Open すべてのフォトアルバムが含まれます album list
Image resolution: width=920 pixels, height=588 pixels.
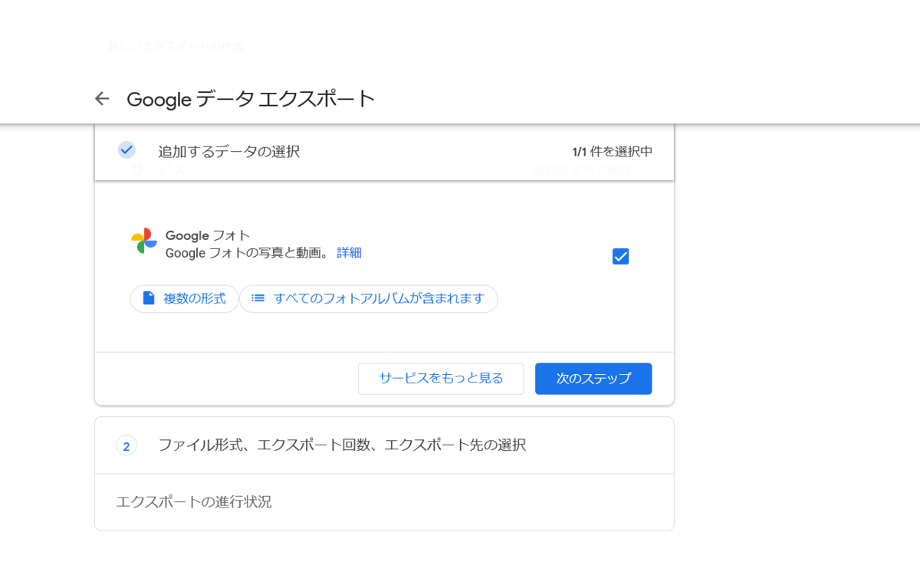[x=368, y=299]
